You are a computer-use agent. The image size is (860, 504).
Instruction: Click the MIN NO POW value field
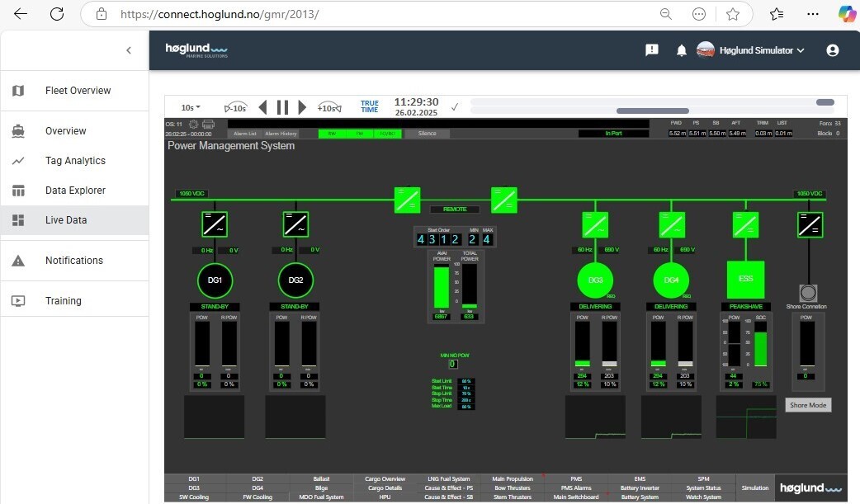click(x=453, y=364)
